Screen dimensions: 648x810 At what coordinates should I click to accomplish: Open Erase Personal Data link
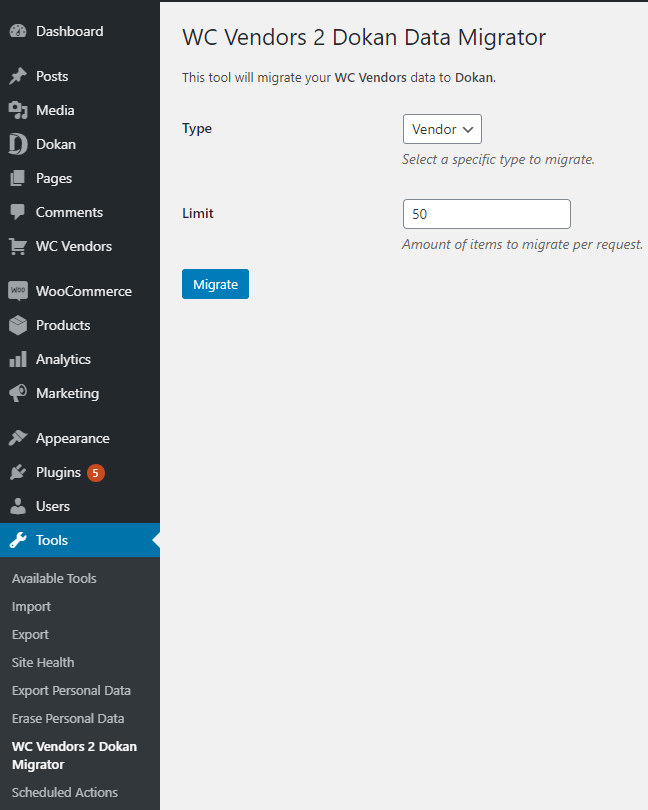[68, 719]
